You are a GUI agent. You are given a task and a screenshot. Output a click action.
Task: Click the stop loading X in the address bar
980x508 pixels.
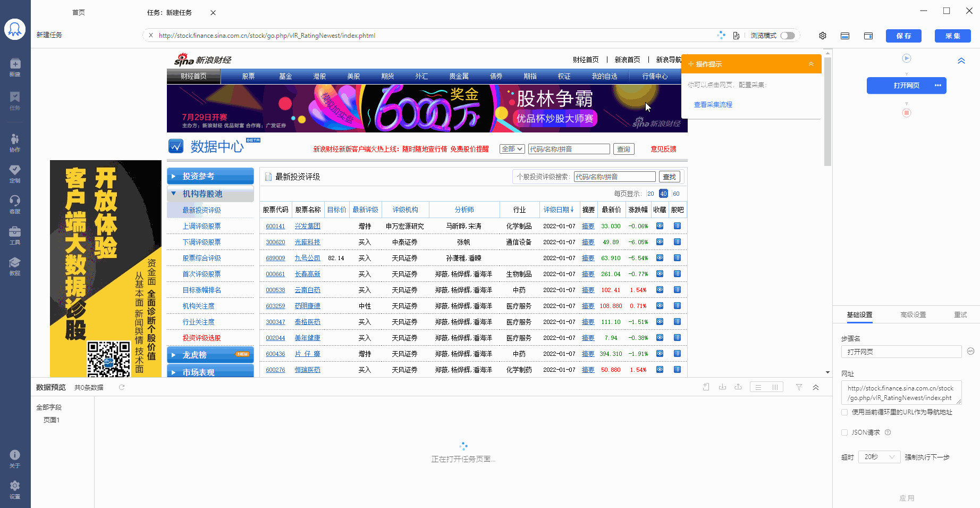[151, 36]
